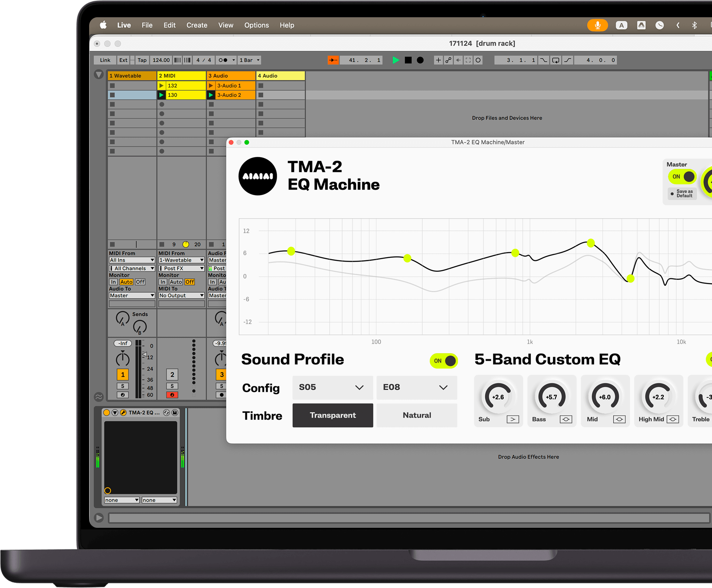
Task: Click the orange Follow arrow icon in transport
Action: [x=333, y=60]
